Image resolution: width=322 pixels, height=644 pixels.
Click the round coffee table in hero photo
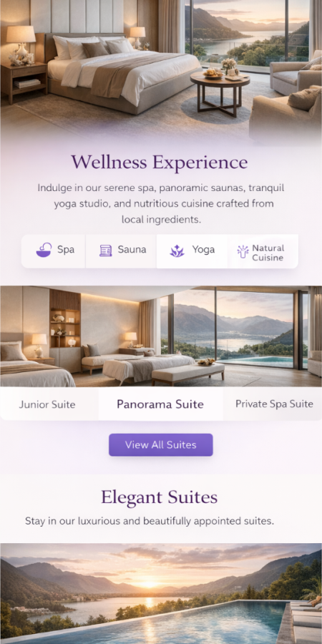(x=220, y=91)
